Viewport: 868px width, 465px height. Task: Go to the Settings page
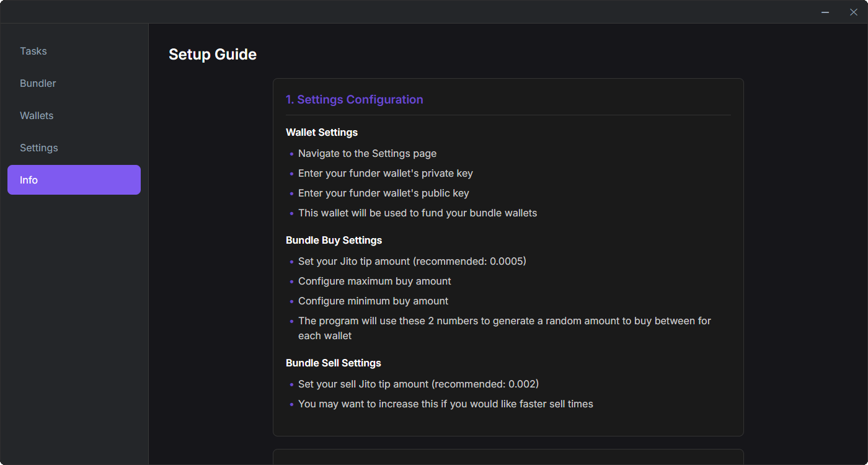[74, 148]
